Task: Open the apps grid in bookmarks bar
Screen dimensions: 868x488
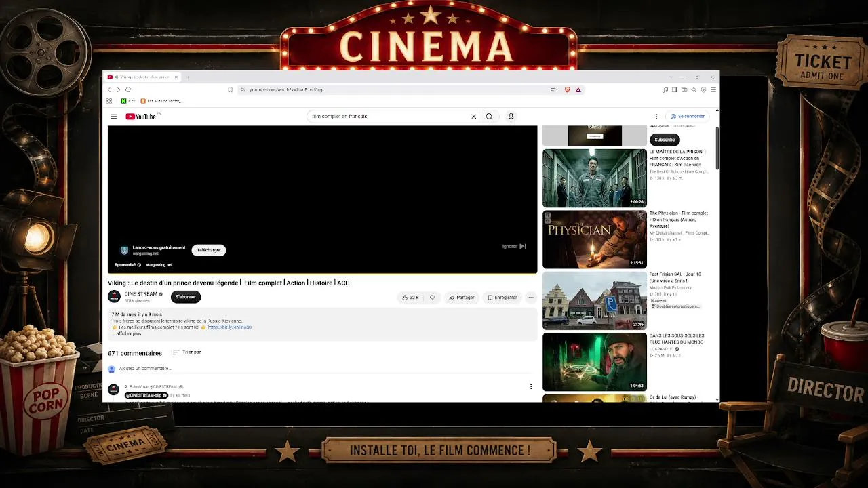Action: click(x=109, y=101)
